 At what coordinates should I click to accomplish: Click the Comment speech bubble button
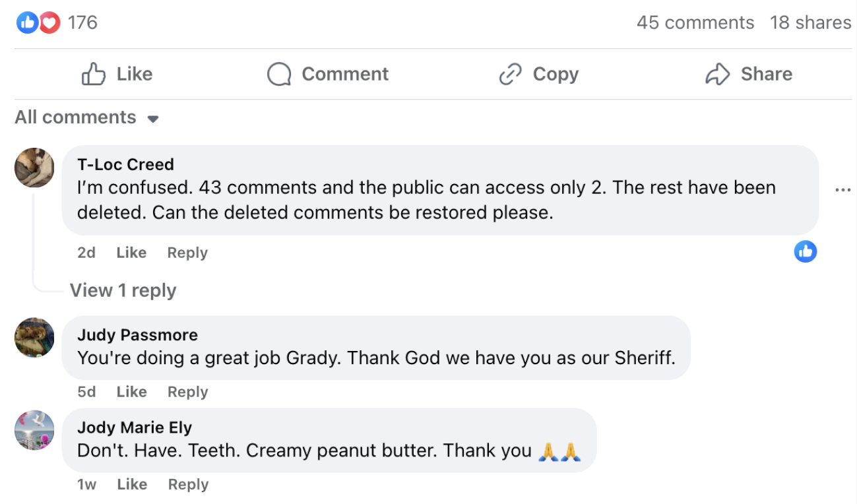[x=328, y=74]
